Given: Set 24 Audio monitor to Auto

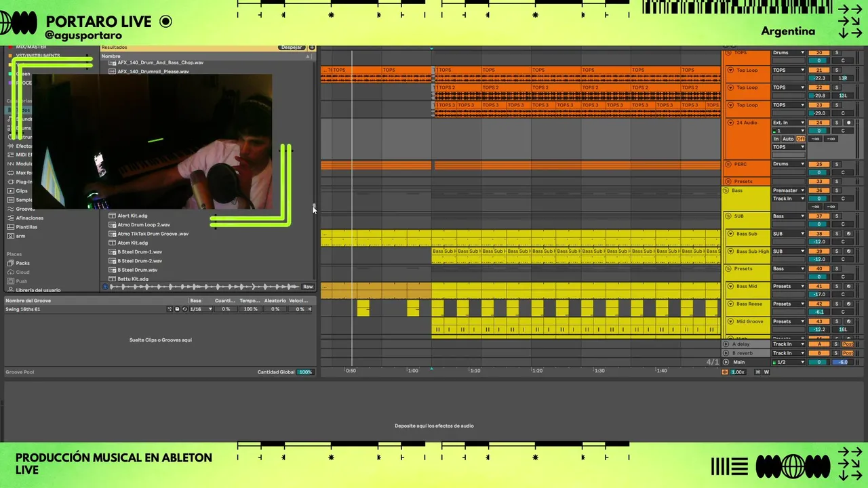Looking at the screenshot, I should pyautogui.click(x=788, y=139).
